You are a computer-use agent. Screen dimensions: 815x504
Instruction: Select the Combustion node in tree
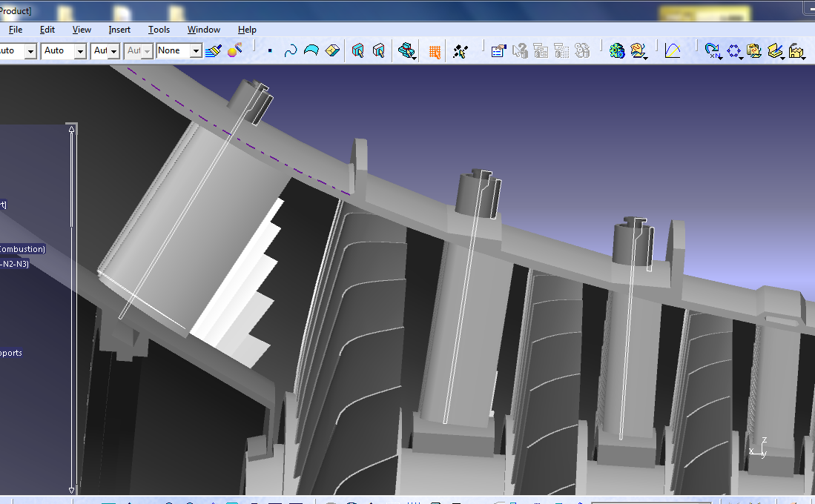(x=22, y=249)
